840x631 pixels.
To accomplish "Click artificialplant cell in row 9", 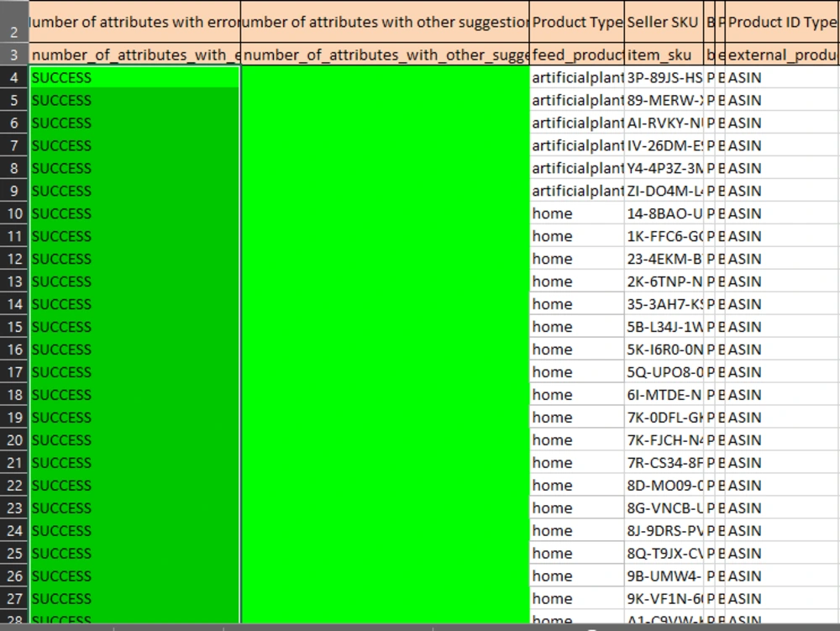I will [x=577, y=192].
